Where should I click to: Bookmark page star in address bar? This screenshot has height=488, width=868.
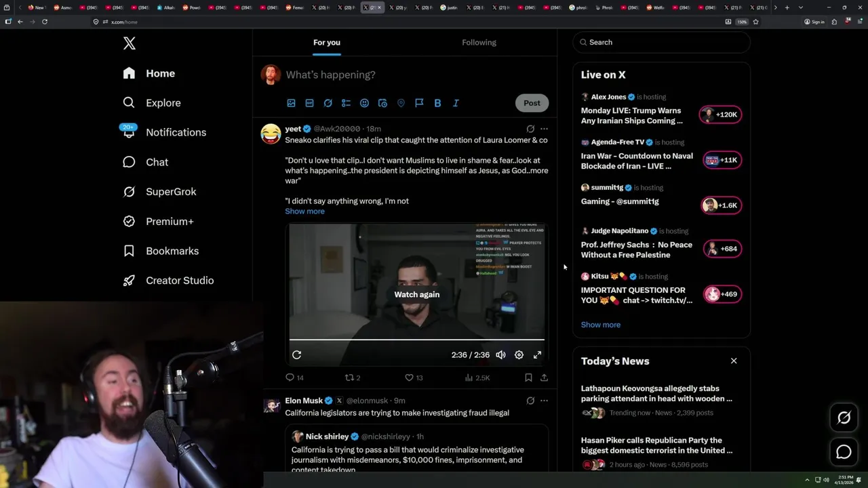point(755,22)
